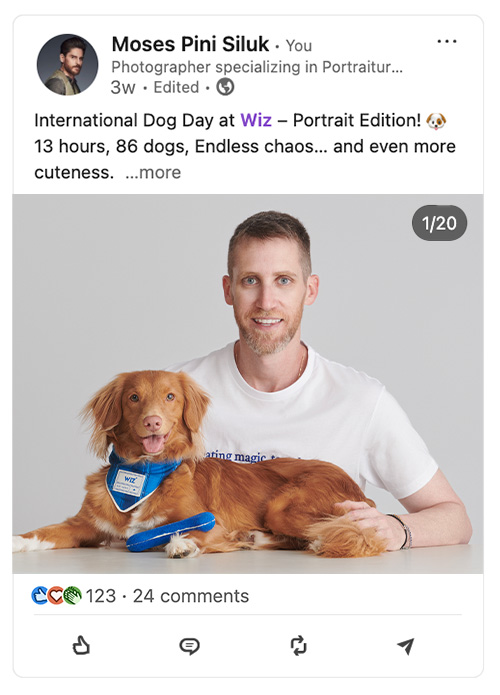The width and height of the screenshot is (500, 695).
Task: Expand post text with ...more
Action: 153,172
